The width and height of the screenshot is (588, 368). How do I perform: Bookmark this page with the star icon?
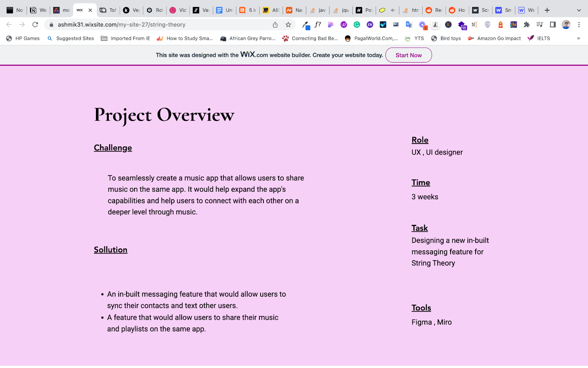pyautogui.click(x=288, y=25)
